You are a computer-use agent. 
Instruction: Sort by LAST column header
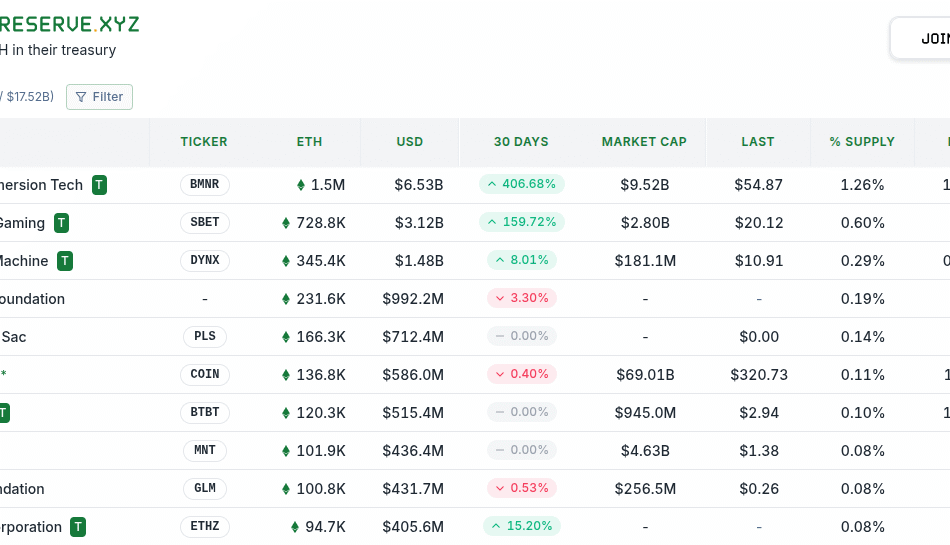758,142
